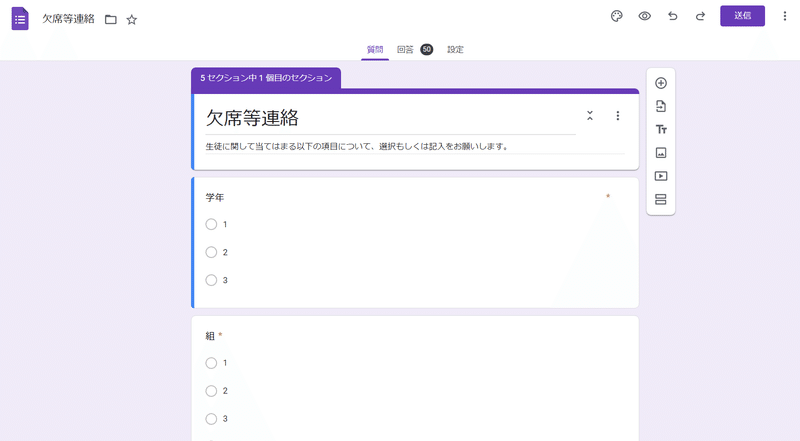Preview the form with eye icon

[644, 16]
